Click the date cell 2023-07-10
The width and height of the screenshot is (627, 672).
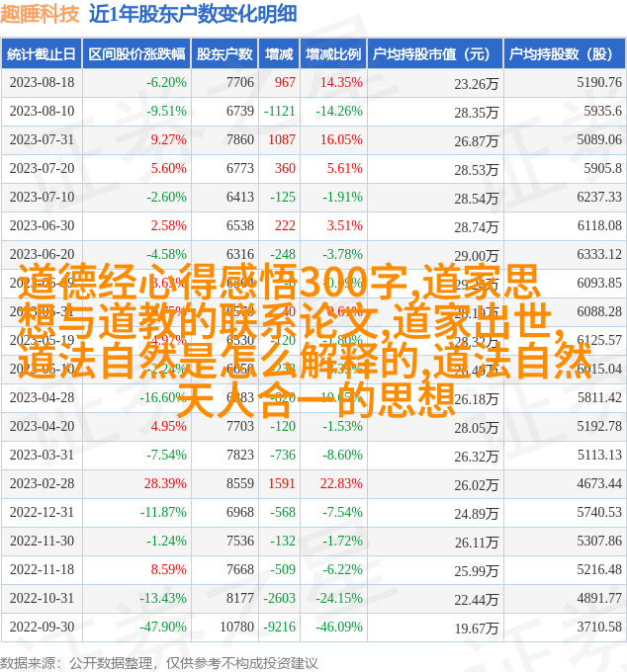pos(42,197)
